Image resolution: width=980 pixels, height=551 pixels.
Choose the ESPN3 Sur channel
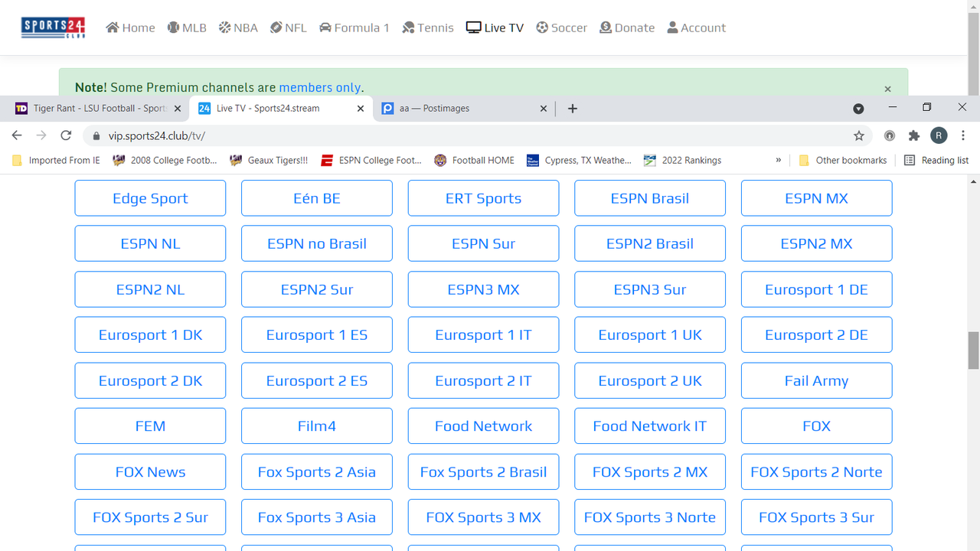tap(650, 289)
